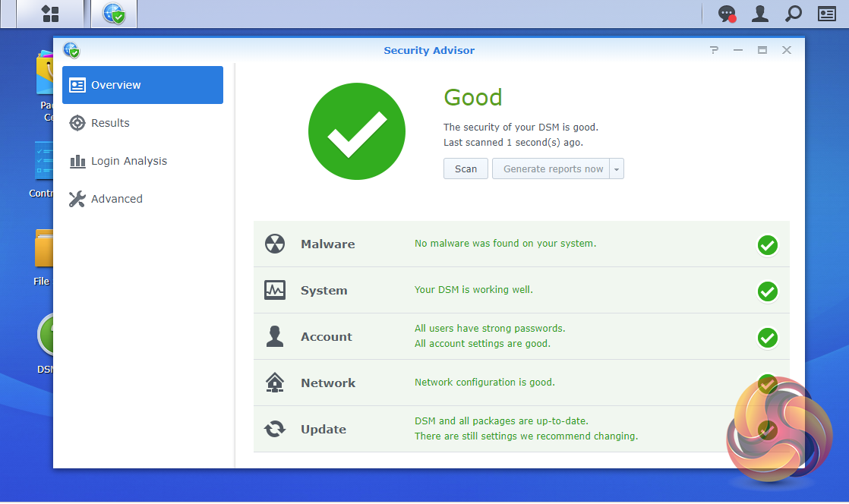Click the Network house icon

pos(274,383)
